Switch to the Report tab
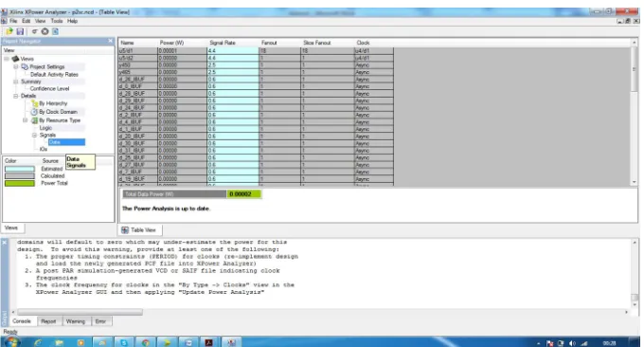 (48, 321)
